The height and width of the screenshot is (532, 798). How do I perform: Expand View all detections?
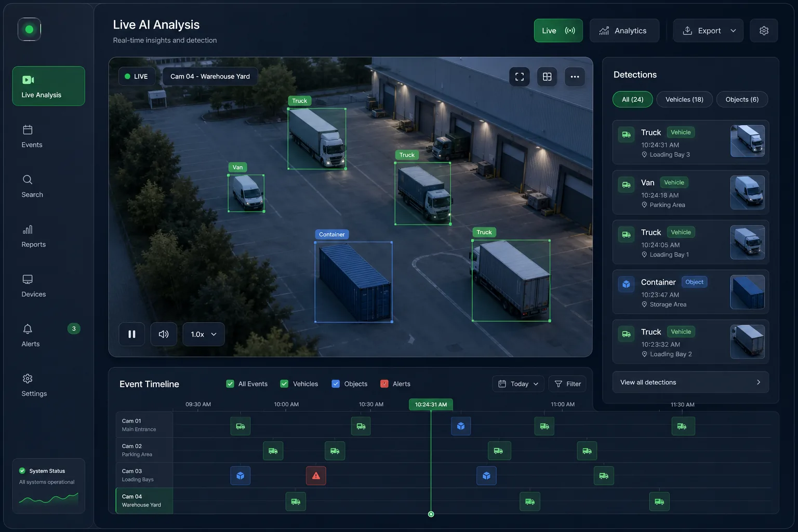pyautogui.click(x=690, y=382)
